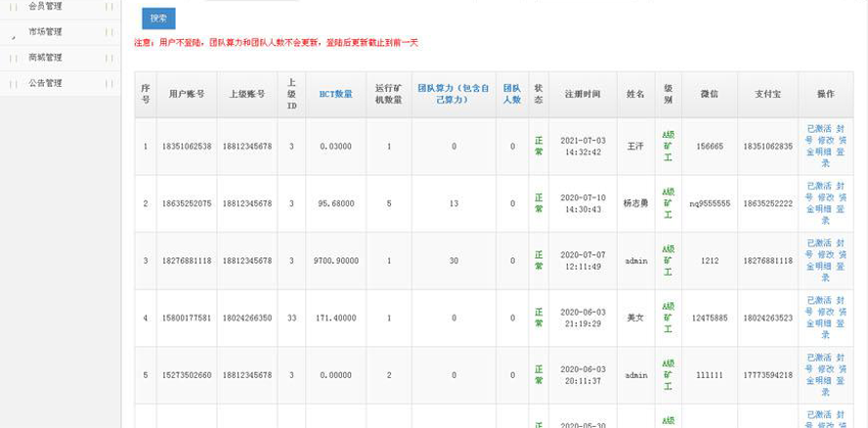868x428 pixels.
Task: Click registration time 2021-07-03 14:32:42
Action: point(583,147)
